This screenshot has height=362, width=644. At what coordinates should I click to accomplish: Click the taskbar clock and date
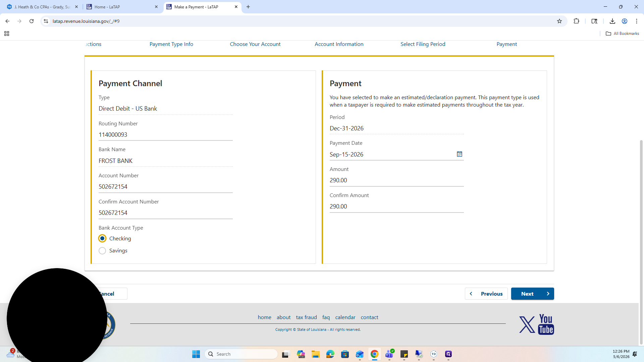pos(621,354)
